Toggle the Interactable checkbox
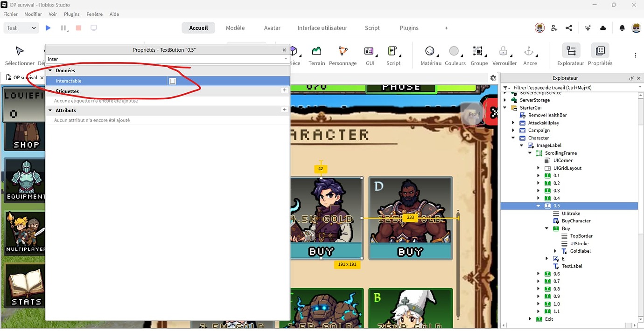This screenshot has height=331, width=644. [x=173, y=81]
